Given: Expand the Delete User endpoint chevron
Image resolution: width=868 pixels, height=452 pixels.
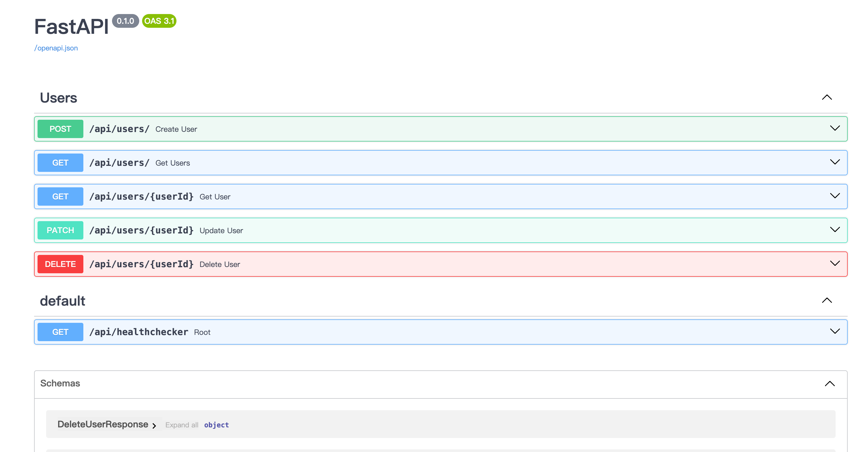Looking at the screenshot, I should [835, 264].
